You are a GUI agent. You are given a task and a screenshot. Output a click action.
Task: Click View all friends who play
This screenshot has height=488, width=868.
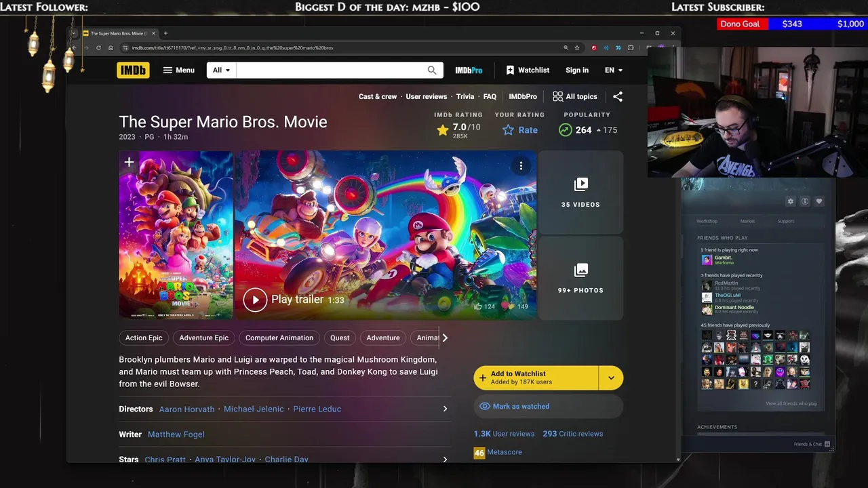coord(791,403)
